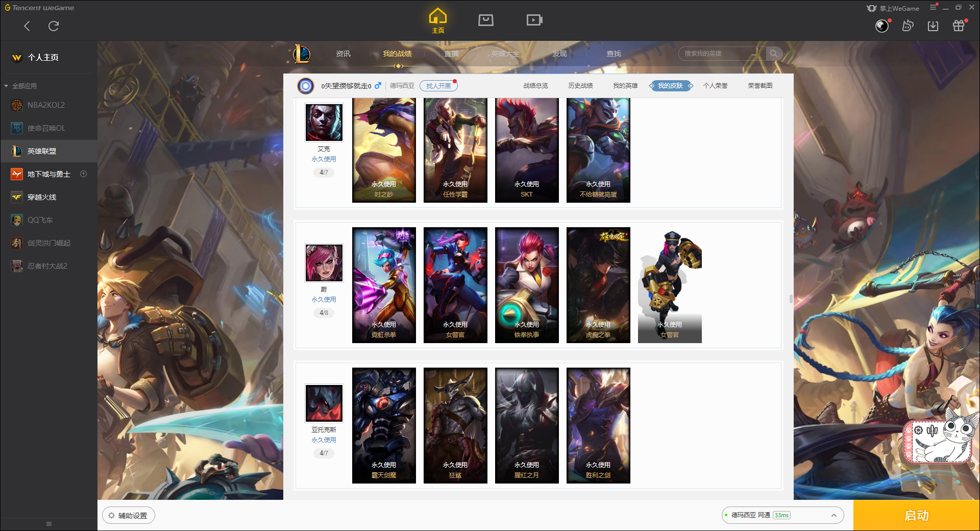This screenshot has height=531, width=980.
Task: Switch to 荣誉截图 sub-tab
Action: tap(760, 86)
